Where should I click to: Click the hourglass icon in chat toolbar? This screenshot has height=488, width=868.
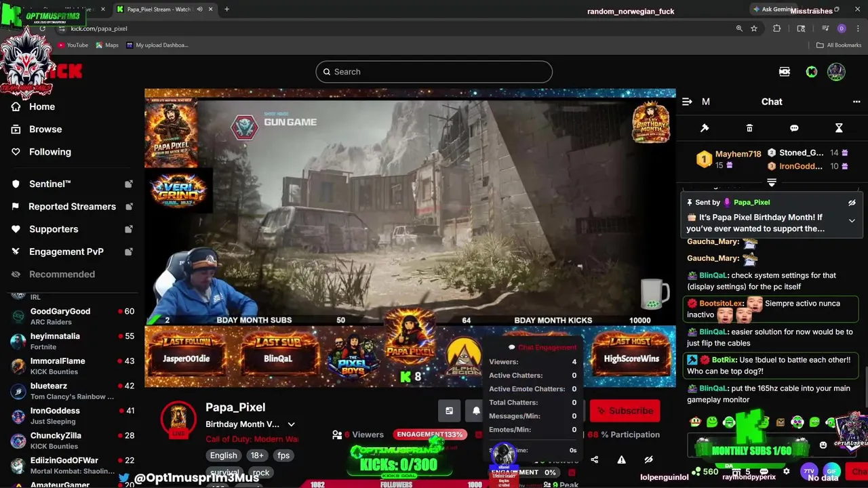coord(839,128)
